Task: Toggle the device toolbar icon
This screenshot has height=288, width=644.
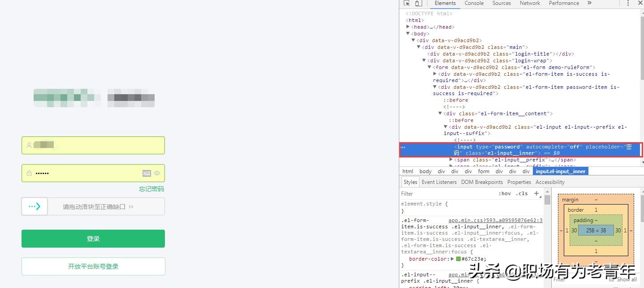Action: coord(418,3)
